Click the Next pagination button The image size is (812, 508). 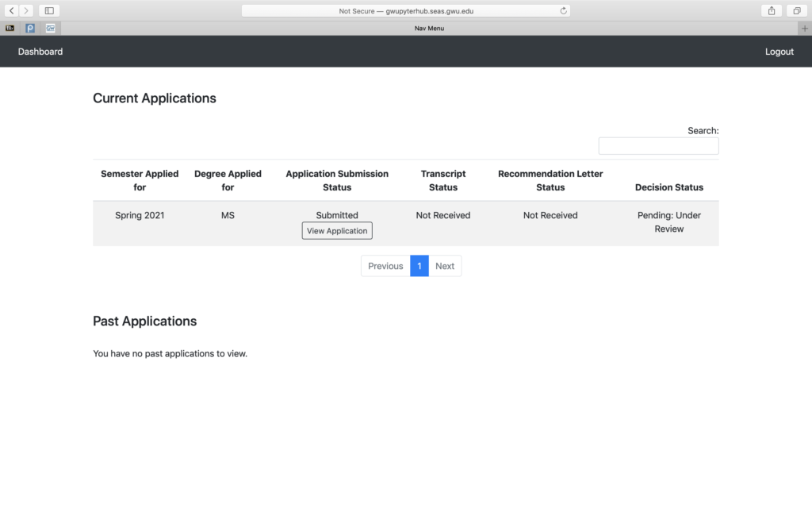point(445,266)
